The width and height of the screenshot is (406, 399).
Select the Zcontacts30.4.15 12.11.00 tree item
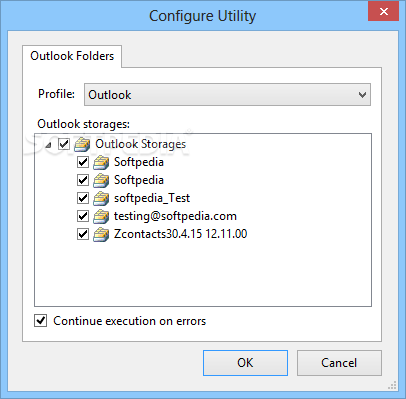point(180,234)
